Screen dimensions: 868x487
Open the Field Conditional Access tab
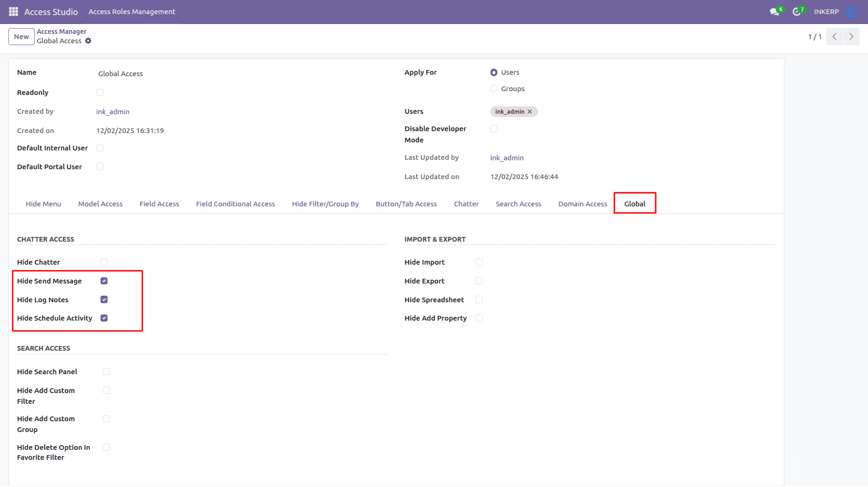(x=235, y=204)
